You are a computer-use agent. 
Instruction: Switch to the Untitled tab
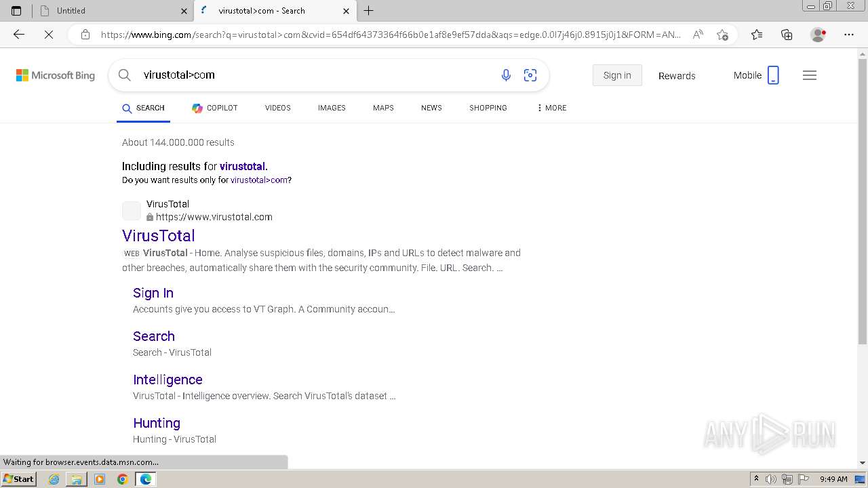pos(113,11)
